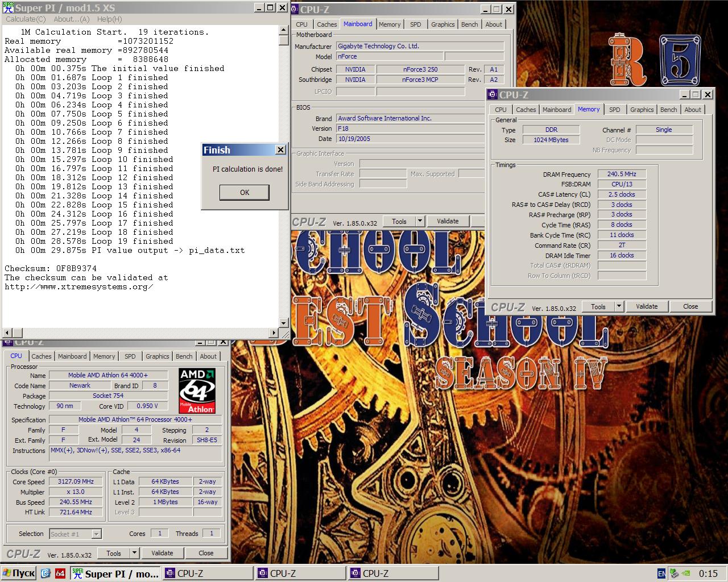This screenshot has width=728, height=582.
Task: Switch to the SPD tab in the CPU-Z Memory window
Action: click(615, 110)
